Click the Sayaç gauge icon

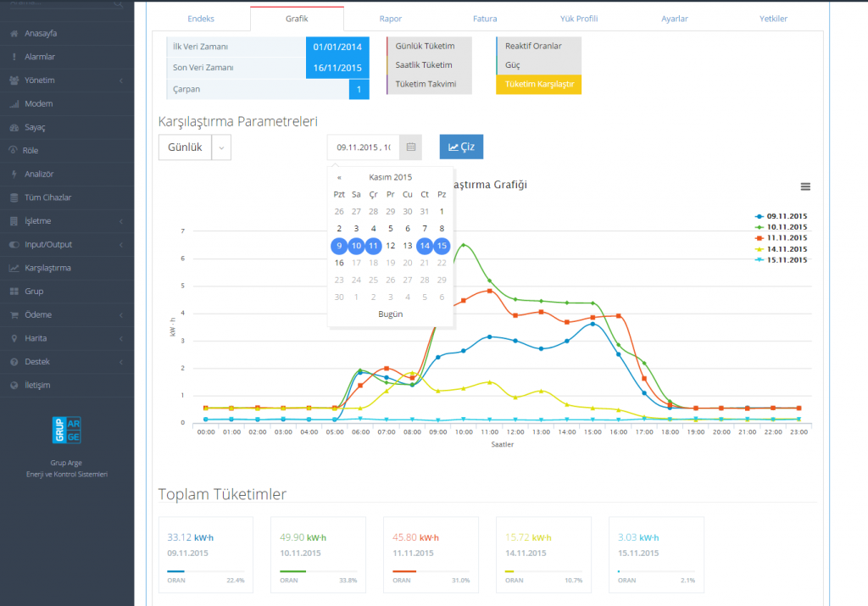14,127
